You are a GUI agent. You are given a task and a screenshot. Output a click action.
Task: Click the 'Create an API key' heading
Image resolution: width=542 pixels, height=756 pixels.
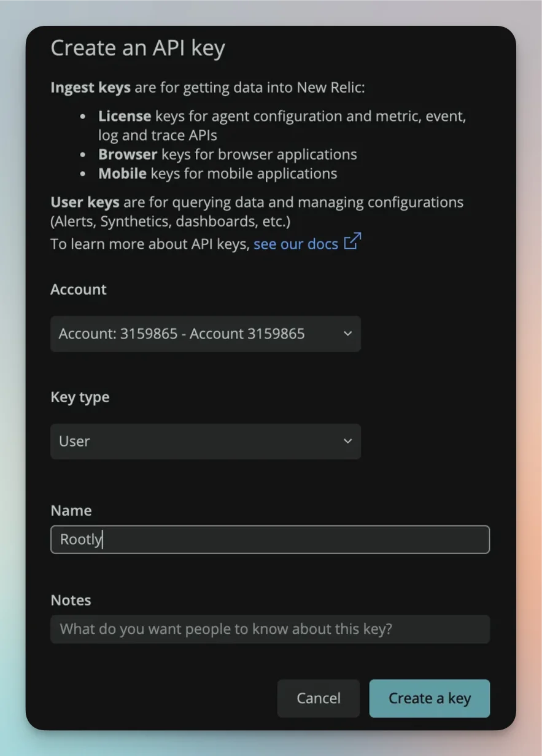[x=137, y=48]
